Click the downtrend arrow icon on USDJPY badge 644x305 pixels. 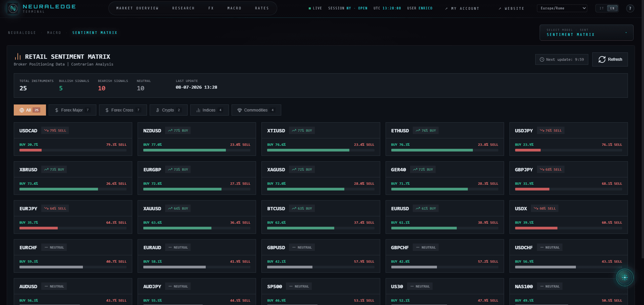tap(542, 130)
